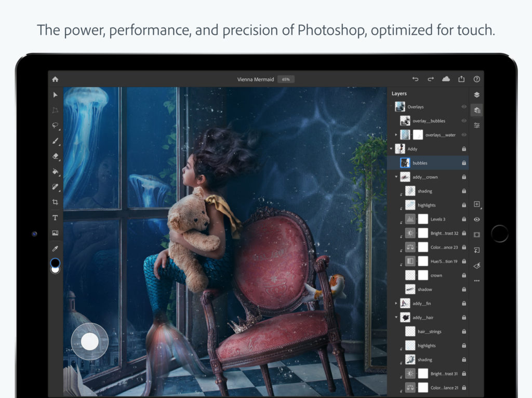Unlock the Addy layer group
532x398 pixels.
pos(464,148)
